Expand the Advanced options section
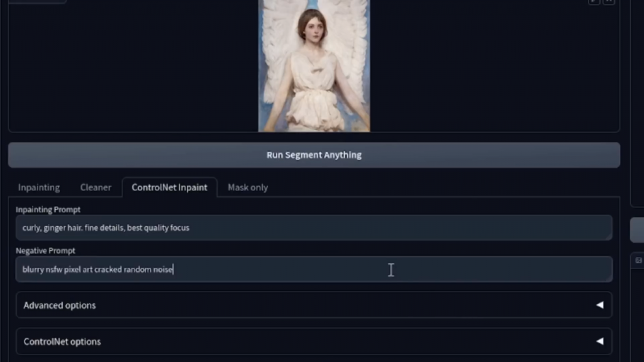 (314, 305)
